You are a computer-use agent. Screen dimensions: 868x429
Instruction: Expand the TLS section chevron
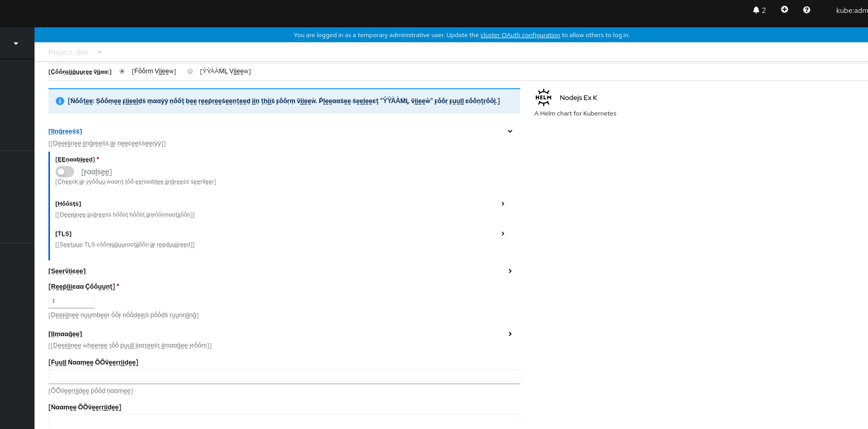[x=503, y=234]
